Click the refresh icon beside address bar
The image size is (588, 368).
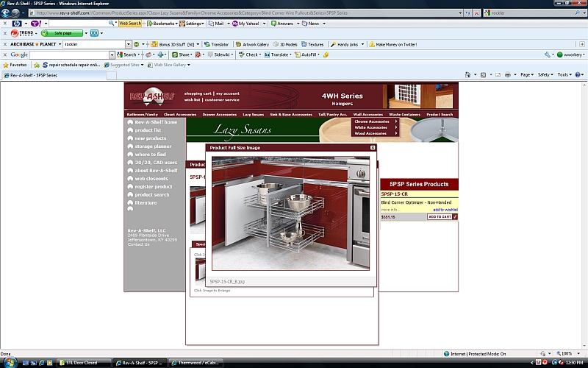pyautogui.click(x=468, y=13)
